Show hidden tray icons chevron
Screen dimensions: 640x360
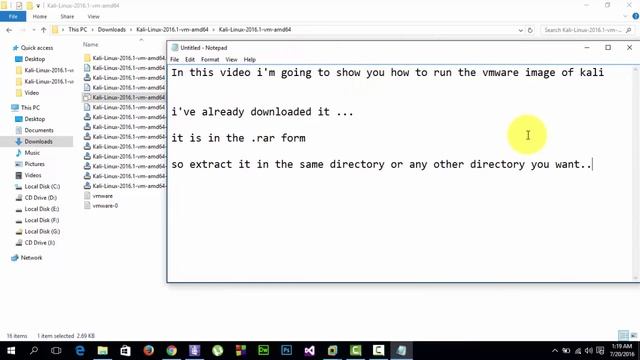[x=554, y=351]
